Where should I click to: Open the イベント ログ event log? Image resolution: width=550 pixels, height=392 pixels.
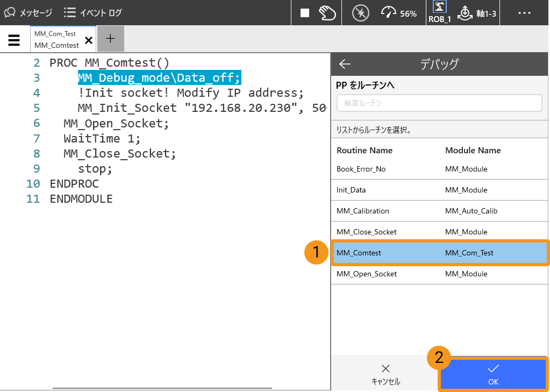pos(92,12)
